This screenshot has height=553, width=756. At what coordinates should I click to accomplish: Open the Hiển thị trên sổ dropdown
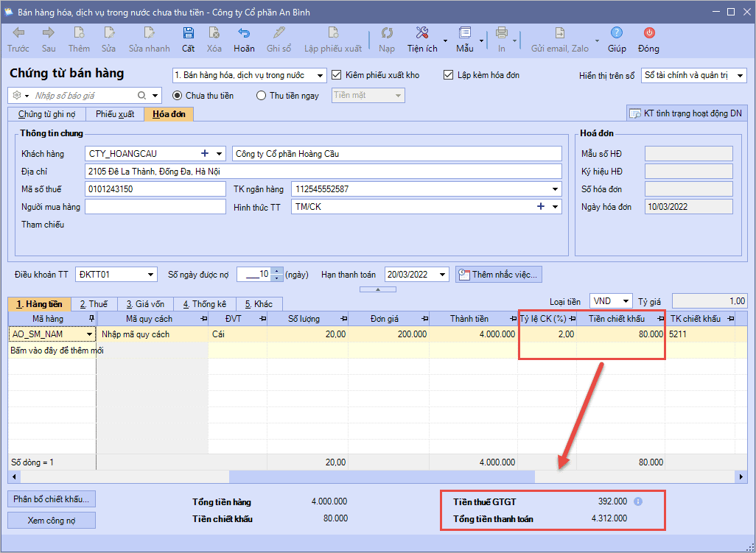(x=740, y=76)
